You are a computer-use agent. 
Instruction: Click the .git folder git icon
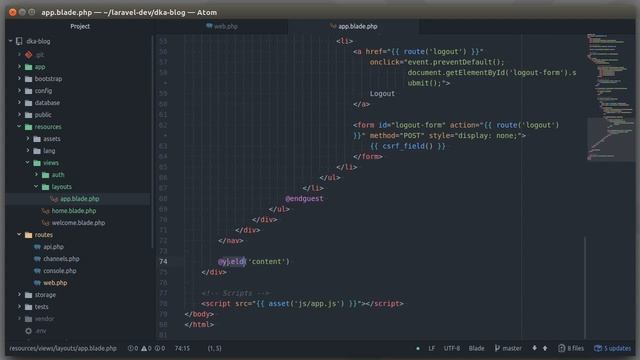pyautogui.click(x=28, y=54)
